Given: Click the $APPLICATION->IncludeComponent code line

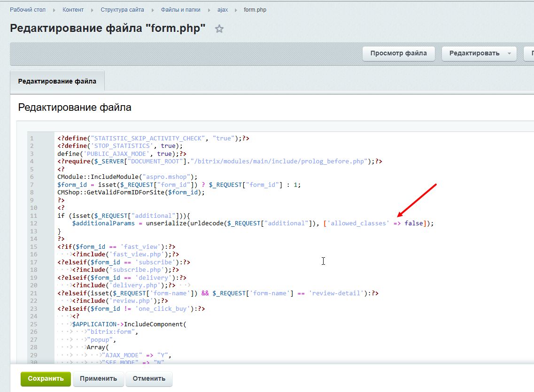Looking at the screenshot, I should pos(129,324).
